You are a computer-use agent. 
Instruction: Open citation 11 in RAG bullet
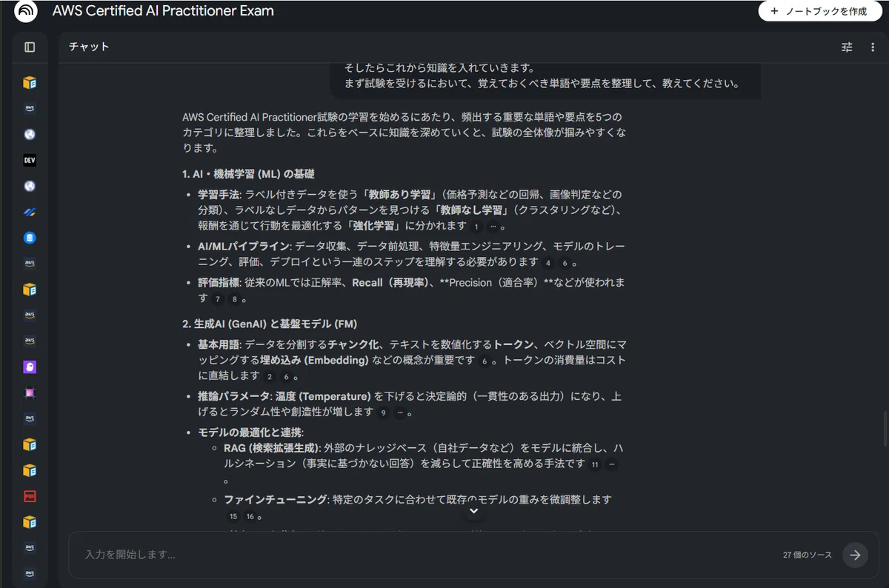pyautogui.click(x=594, y=465)
